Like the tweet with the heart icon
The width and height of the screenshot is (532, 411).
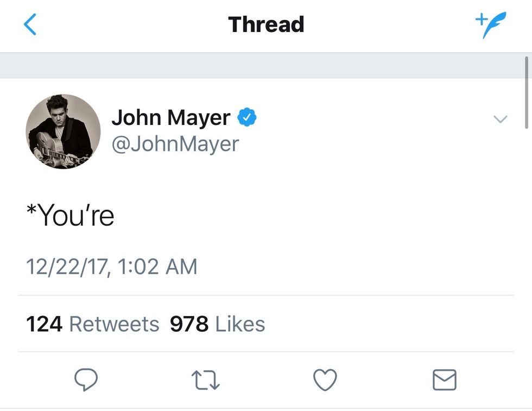(325, 380)
